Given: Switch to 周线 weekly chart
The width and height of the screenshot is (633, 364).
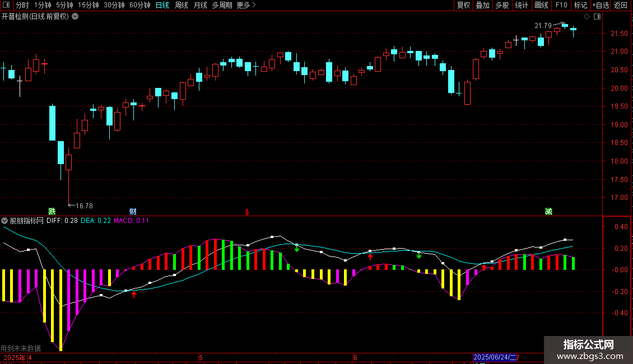Looking at the screenshot, I should (181, 5).
